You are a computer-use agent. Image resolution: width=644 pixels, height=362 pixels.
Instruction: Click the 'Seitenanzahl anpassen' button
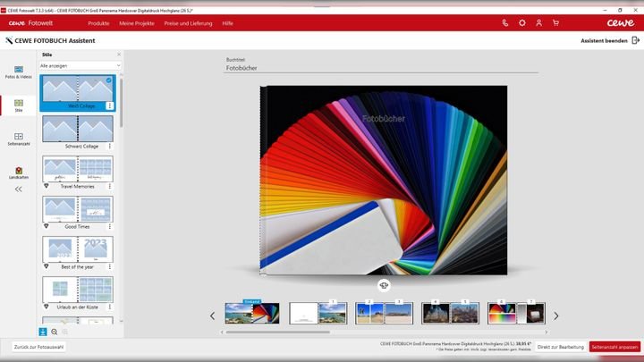[x=614, y=347]
